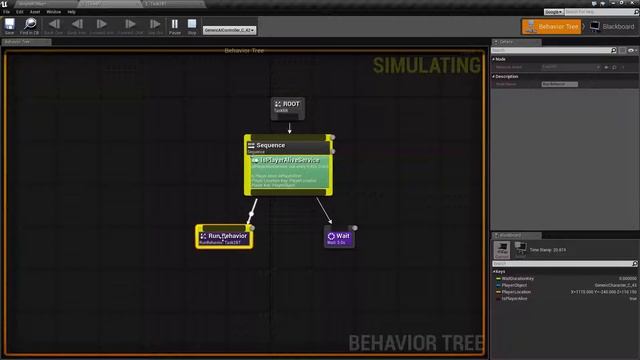Select the Sequence composite node
The width and height of the screenshot is (640, 360).
289,147
